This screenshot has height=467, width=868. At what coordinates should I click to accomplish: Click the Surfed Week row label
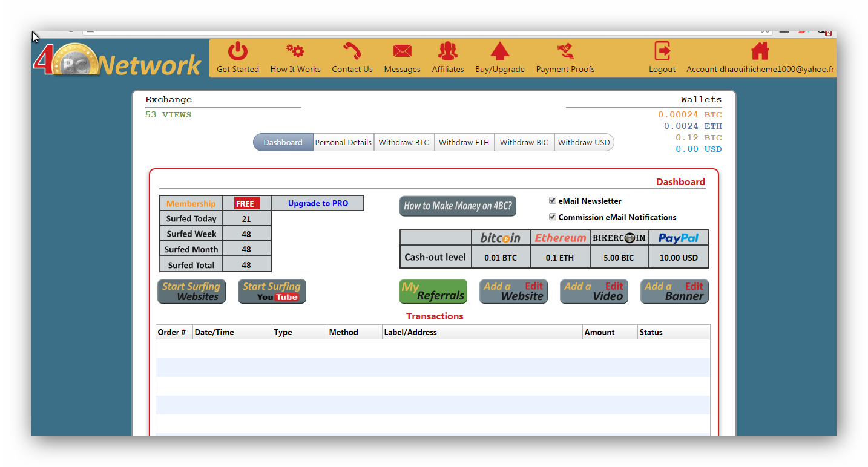[x=191, y=234]
